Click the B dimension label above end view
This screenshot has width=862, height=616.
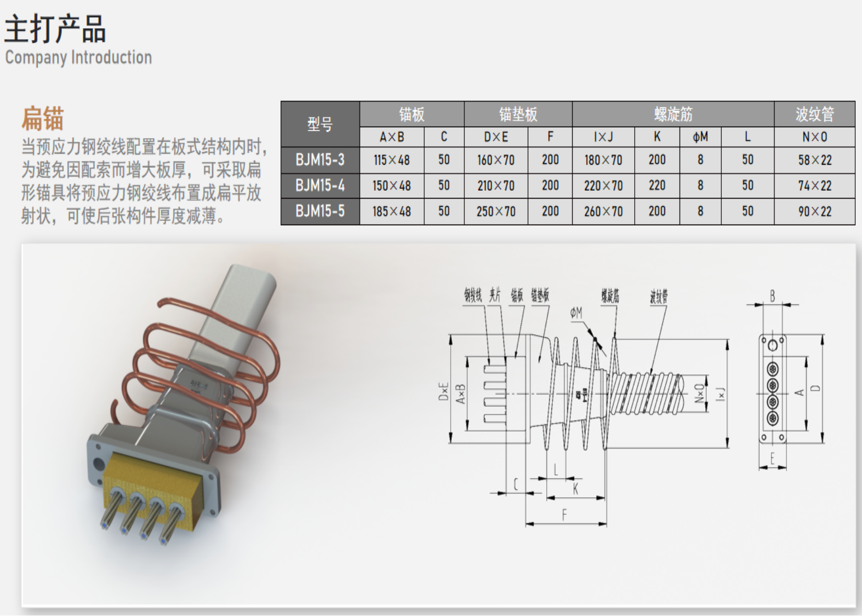772,296
